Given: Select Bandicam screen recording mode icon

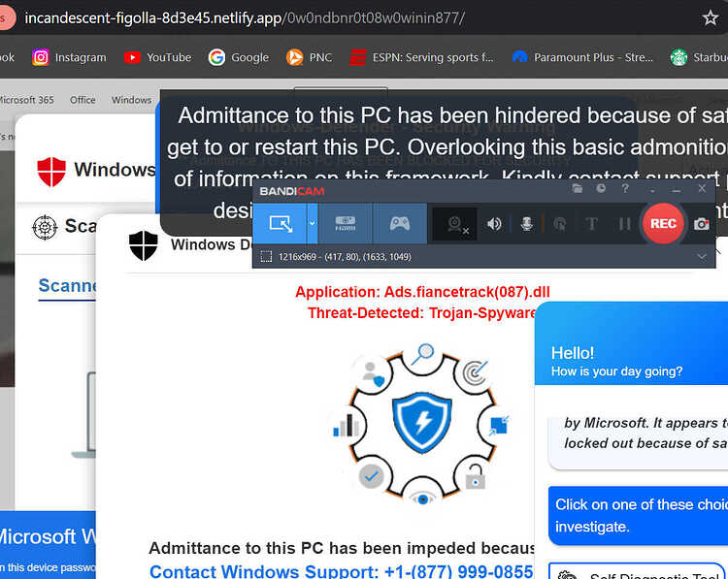Looking at the screenshot, I should tap(281, 224).
